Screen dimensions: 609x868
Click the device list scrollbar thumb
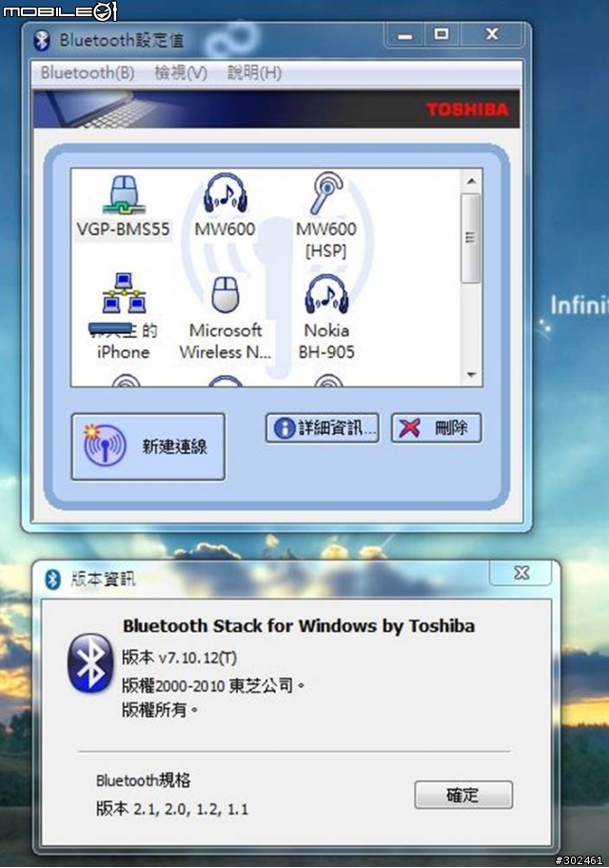click(x=471, y=238)
